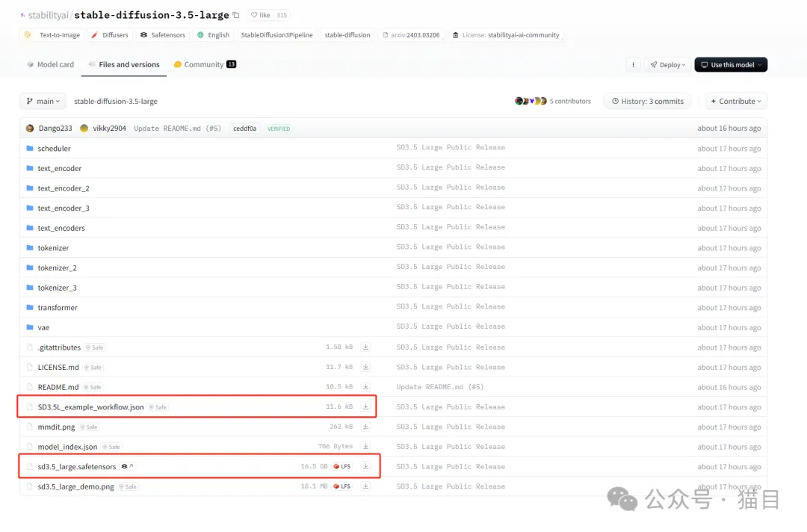The width and height of the screenshot is (807, 532).
Task: Select the English language tag
Action: [x=213, y=35]
